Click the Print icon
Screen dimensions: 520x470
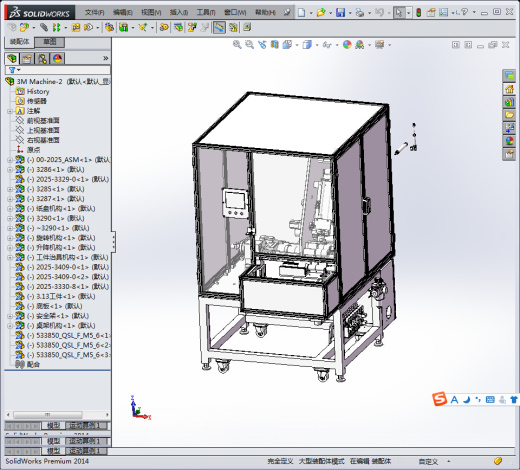pos(360,13)
